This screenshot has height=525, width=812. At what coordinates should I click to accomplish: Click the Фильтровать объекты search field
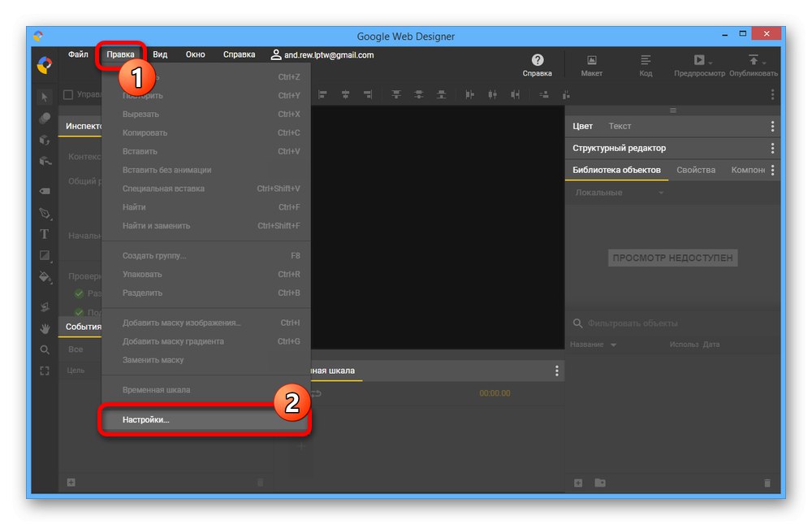(x=673, y=323)
